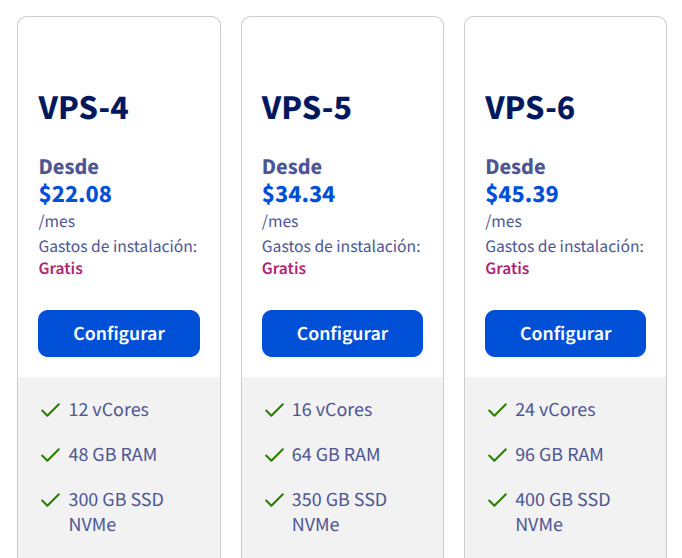Click checkmark icon beside 300 GB SSD NVMe

pos(50,499)
